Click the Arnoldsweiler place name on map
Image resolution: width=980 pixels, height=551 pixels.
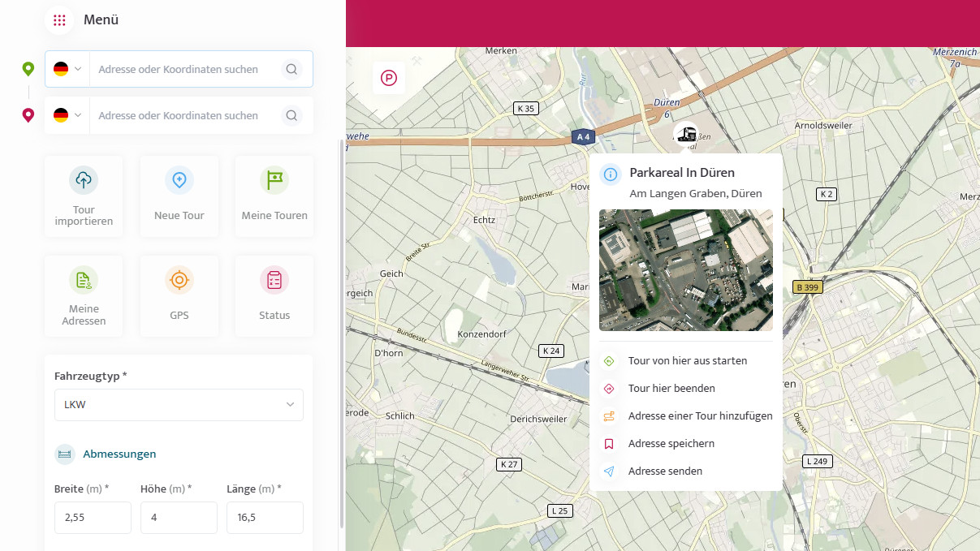pos(823,126)
